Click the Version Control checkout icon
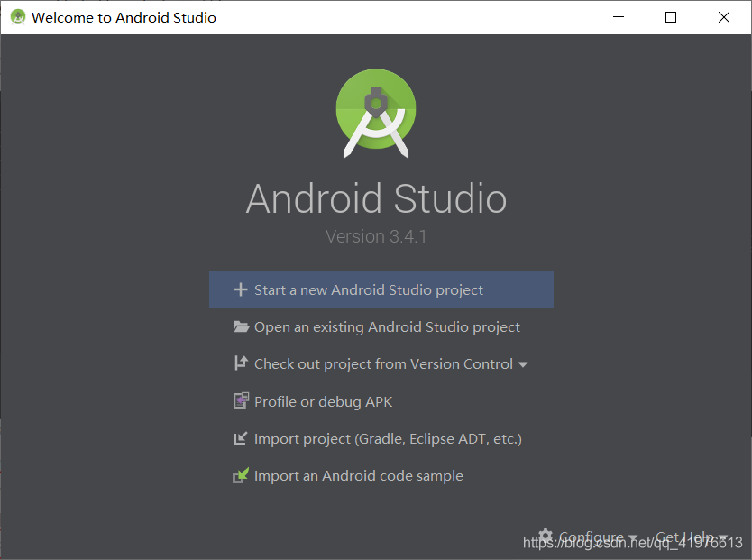Image resolution: width=752 pixels, height=560 pixels. [240, 363]
